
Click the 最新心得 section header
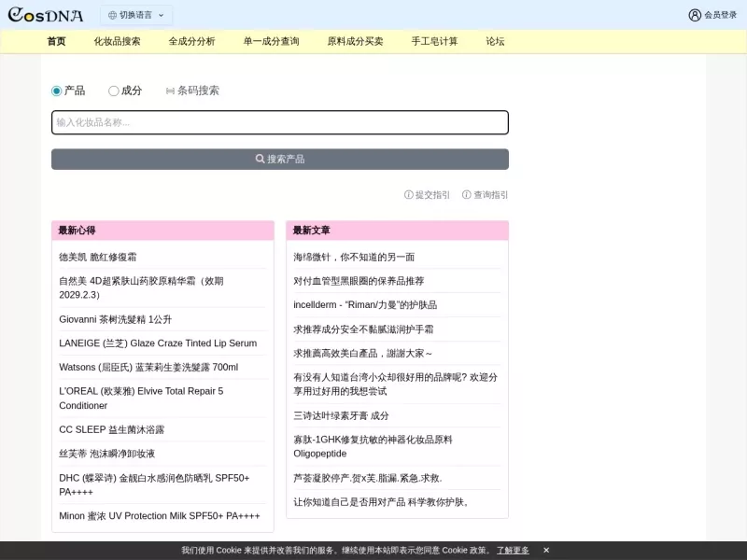tap(78, 231)
